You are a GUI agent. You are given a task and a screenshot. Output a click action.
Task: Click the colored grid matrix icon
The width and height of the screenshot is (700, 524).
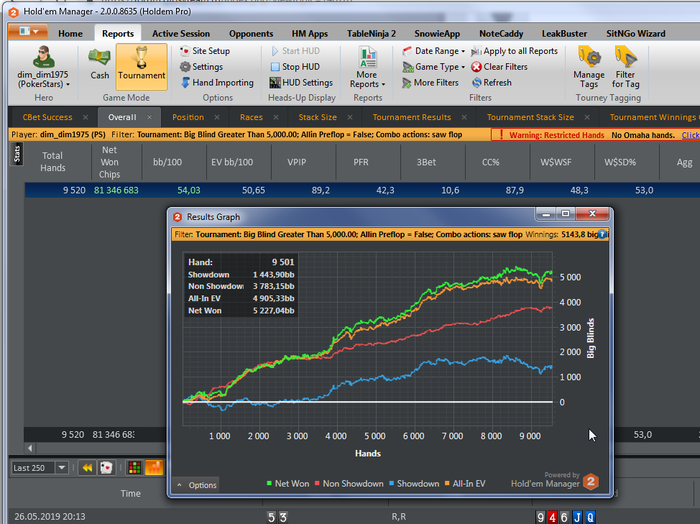click(x=134, y=468)
